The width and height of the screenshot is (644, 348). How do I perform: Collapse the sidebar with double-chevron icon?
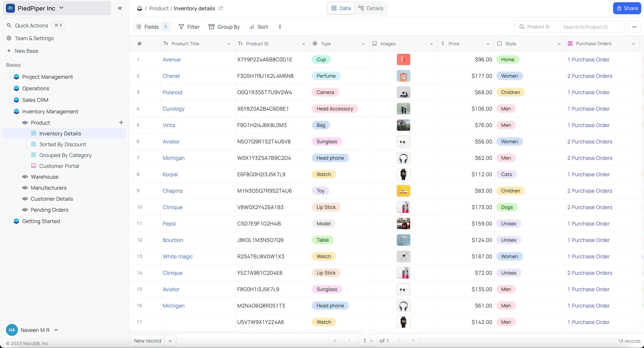click(120, 8)
